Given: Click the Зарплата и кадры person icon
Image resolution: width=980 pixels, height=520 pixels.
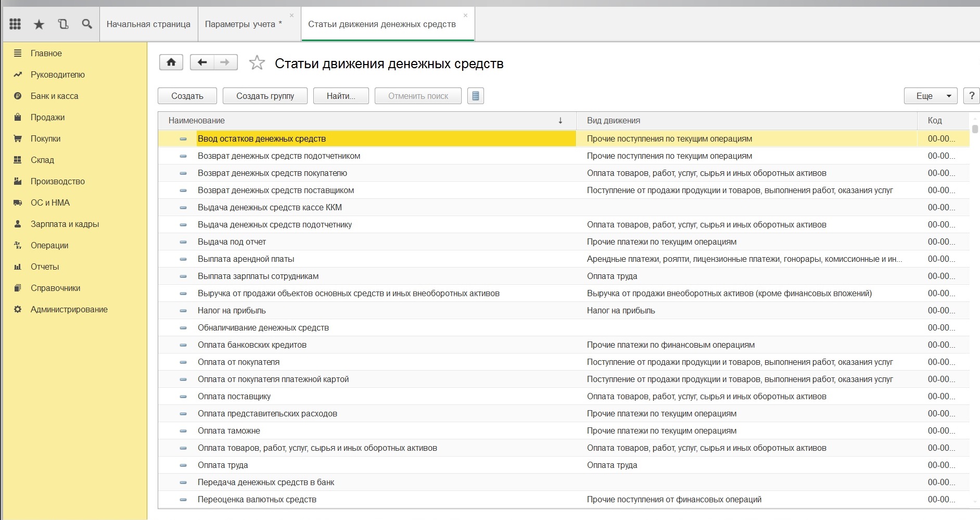Looking at the screenshot, I should (18, 224).
